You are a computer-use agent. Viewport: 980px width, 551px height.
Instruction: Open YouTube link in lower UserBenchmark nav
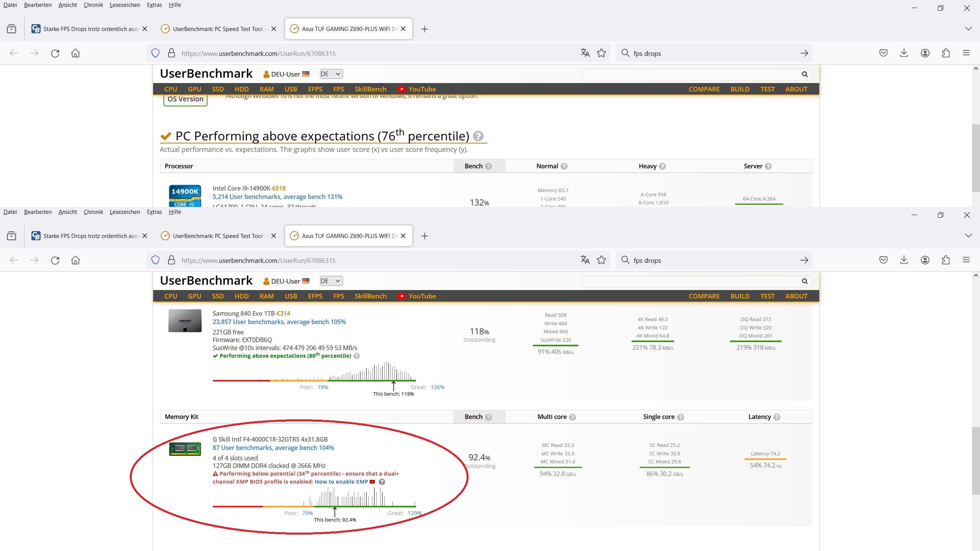click(416, 296)
